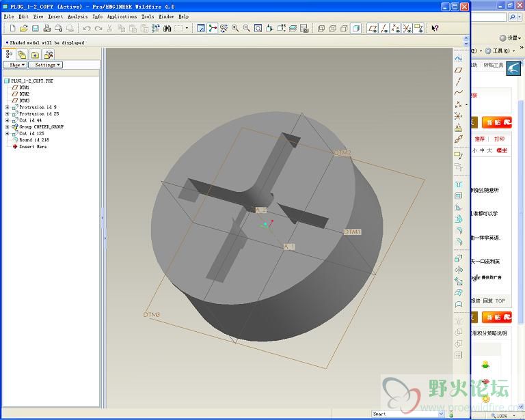This screenshot has height=420, width=525.
Task: Switch to the Model Tree navigator tab
Action: click(x=9, y=54)
